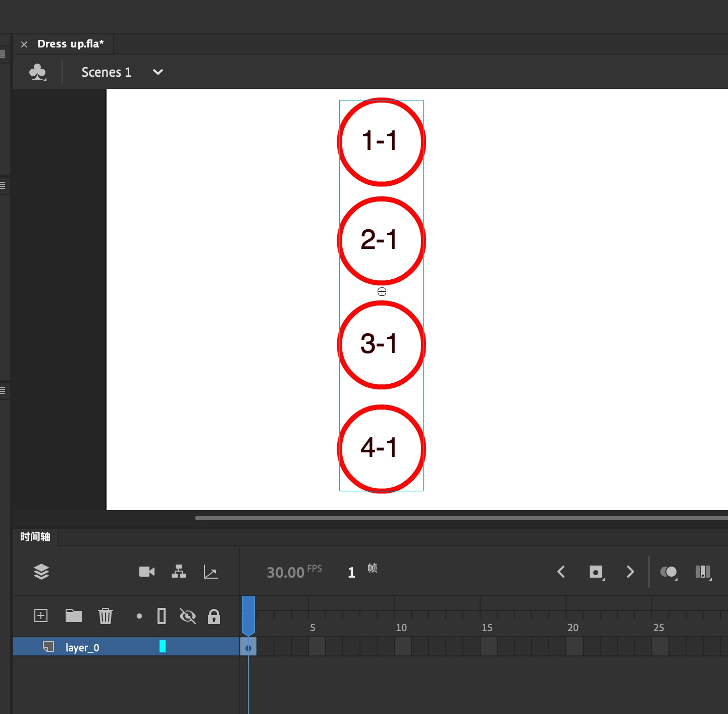Select the 4-1 red circle on stage

(x=381, y=449)
